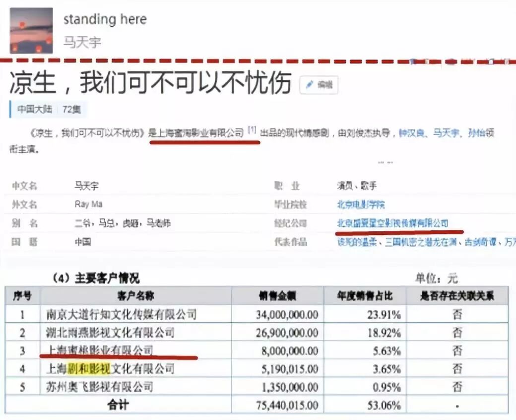
Task: Click the 单位：元 label
Action: click(436, 279)
